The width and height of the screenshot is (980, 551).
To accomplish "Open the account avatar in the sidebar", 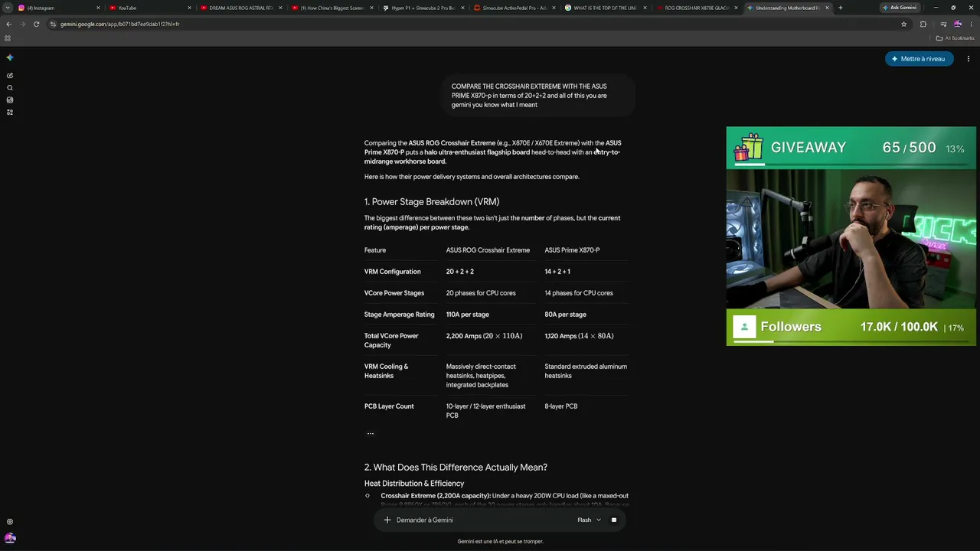I will point(10,539).
